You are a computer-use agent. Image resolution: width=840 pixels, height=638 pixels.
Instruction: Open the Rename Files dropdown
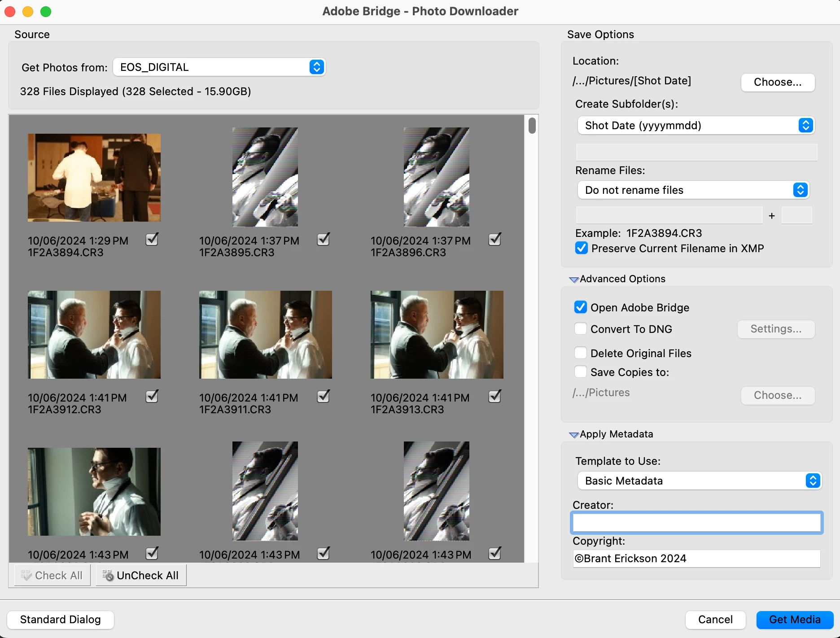point(693,190)
